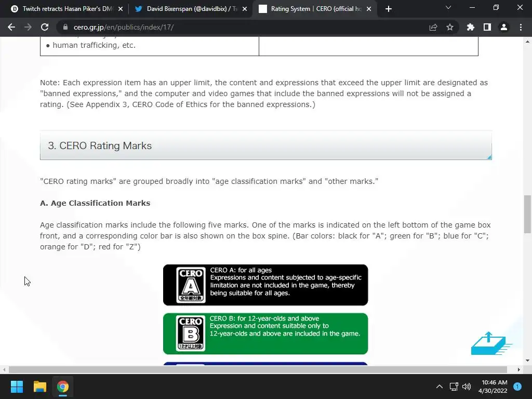Image resolution: width=532 pixels, height=399 pixels.
Task: Click the vertical scrollbar up arrow
Action: tap(527, 42)
